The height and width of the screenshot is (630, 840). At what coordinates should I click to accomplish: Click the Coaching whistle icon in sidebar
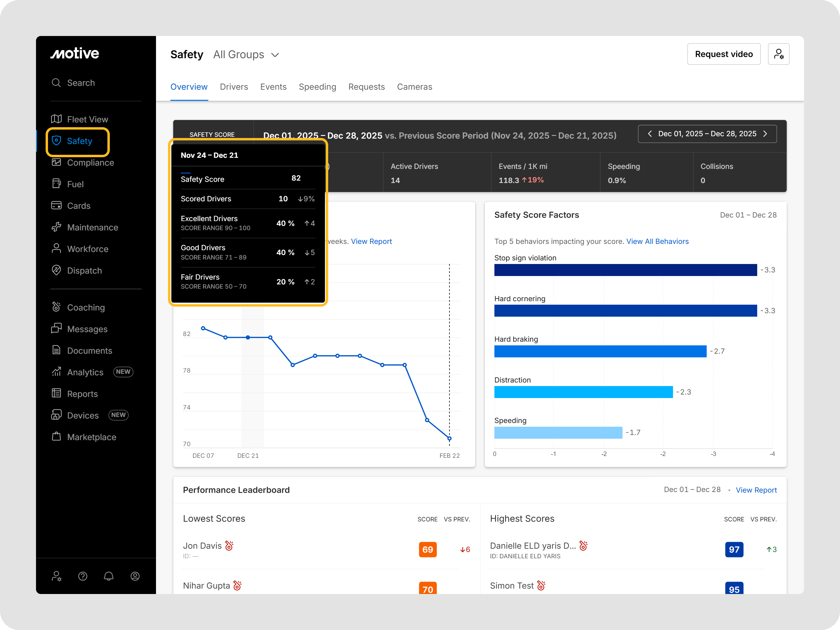tap(56, 307)
